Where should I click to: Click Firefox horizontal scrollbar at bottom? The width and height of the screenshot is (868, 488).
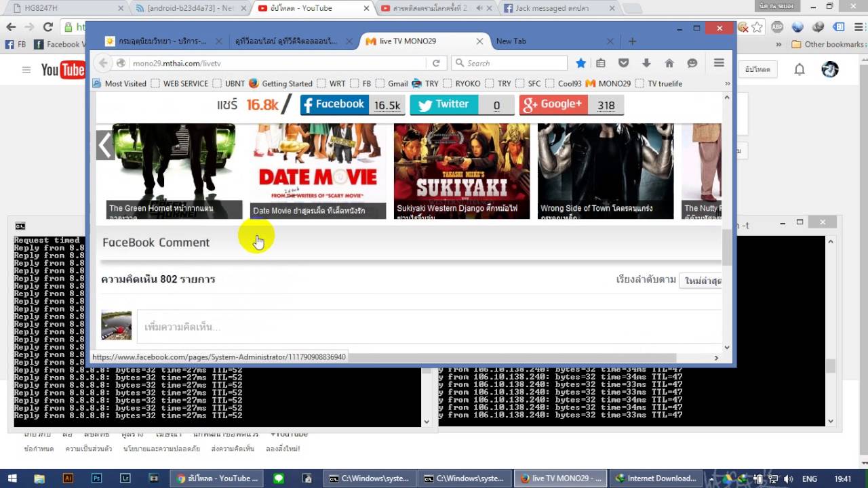513,357
